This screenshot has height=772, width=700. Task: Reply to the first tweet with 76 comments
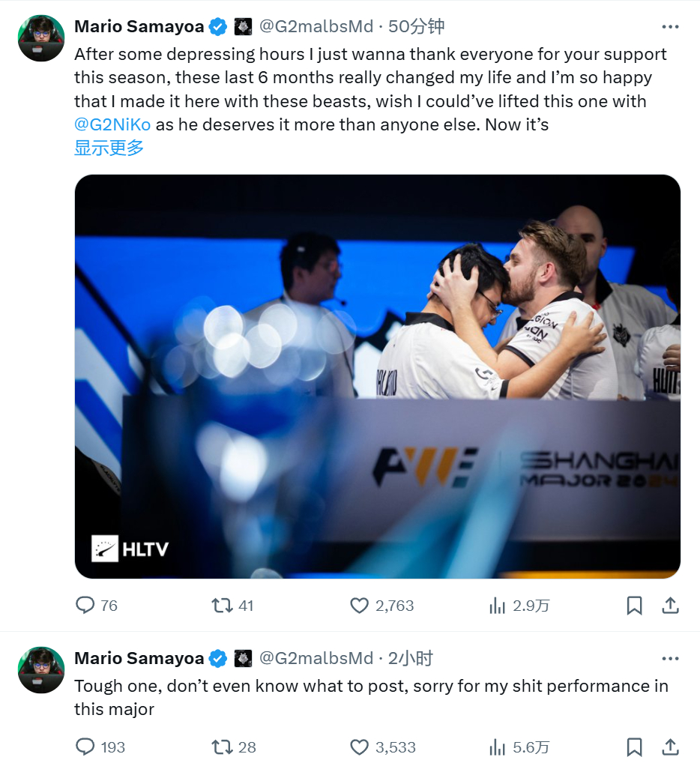coord(85,606)
